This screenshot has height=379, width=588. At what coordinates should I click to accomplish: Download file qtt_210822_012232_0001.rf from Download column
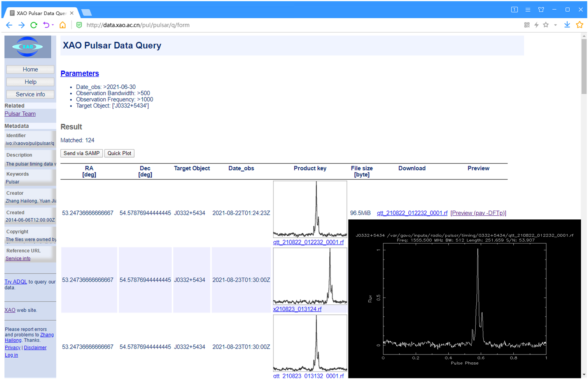click(x=412, y=213)
